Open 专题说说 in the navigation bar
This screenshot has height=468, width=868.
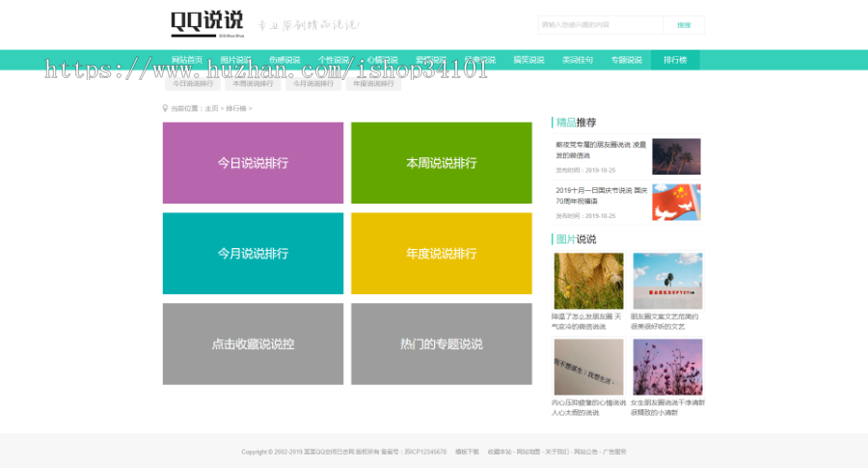626,60
